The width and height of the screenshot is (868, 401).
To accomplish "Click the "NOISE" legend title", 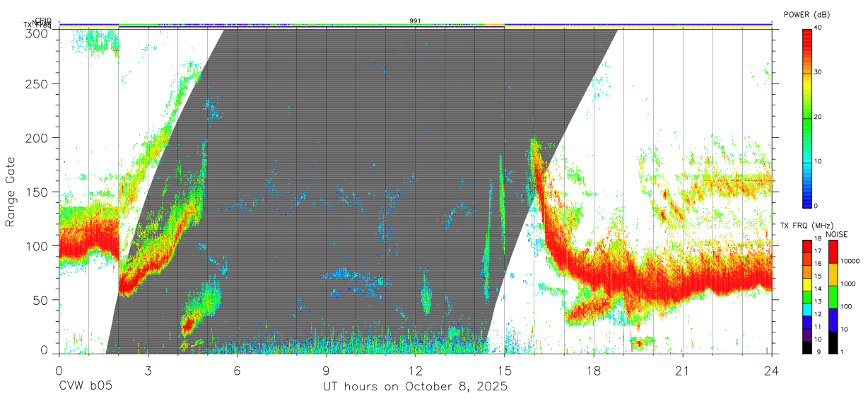I will coord(837,234).
